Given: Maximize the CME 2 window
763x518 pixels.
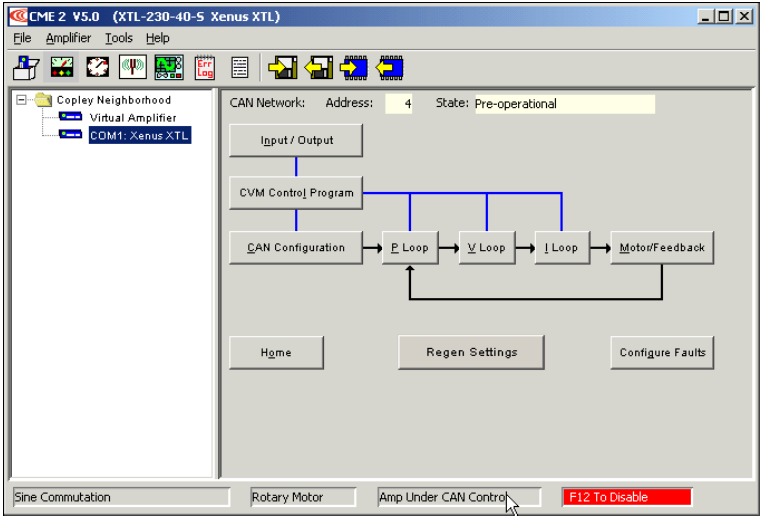Looking at the screenshot, I should (x=724, y=17).
